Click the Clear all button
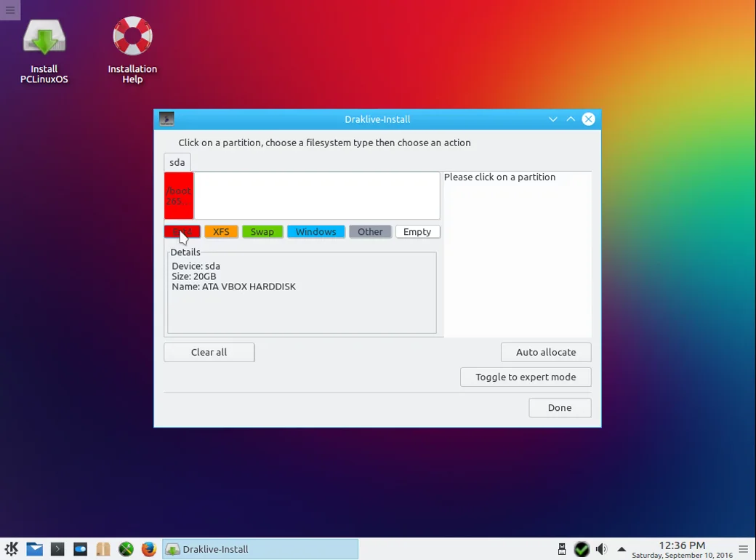756x560 pixels. click(209, 352)
